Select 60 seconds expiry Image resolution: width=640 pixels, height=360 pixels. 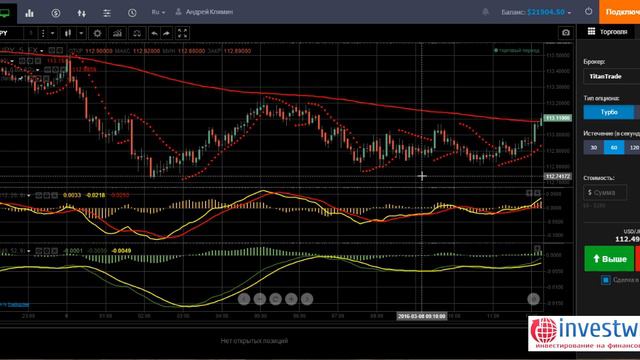(x=614, y=147)
